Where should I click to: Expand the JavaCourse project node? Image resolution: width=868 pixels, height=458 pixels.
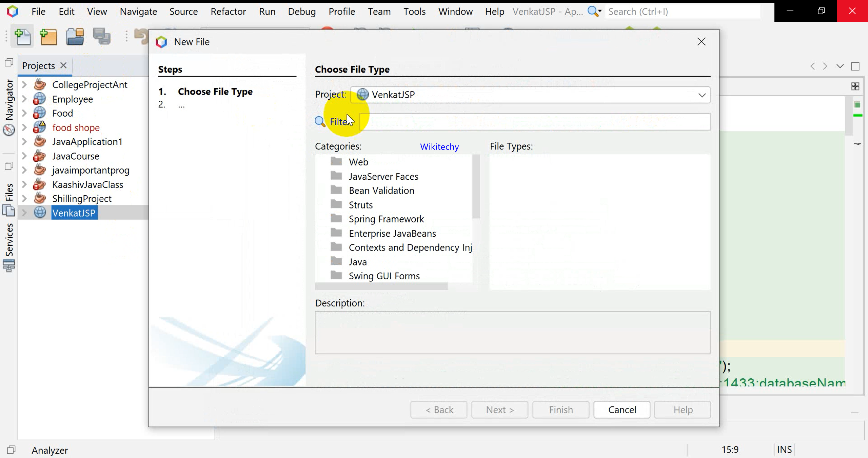point(24,156)
